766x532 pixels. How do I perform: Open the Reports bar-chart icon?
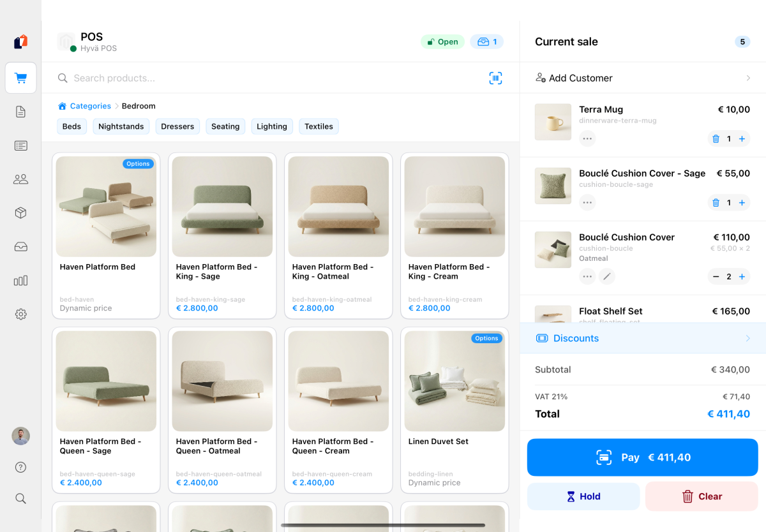click(20, 280)
